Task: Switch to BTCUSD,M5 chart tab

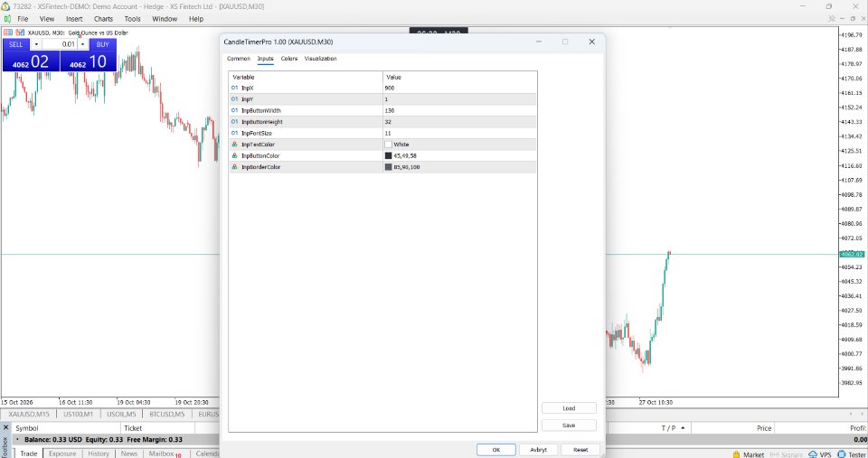Action: (166, 415)
